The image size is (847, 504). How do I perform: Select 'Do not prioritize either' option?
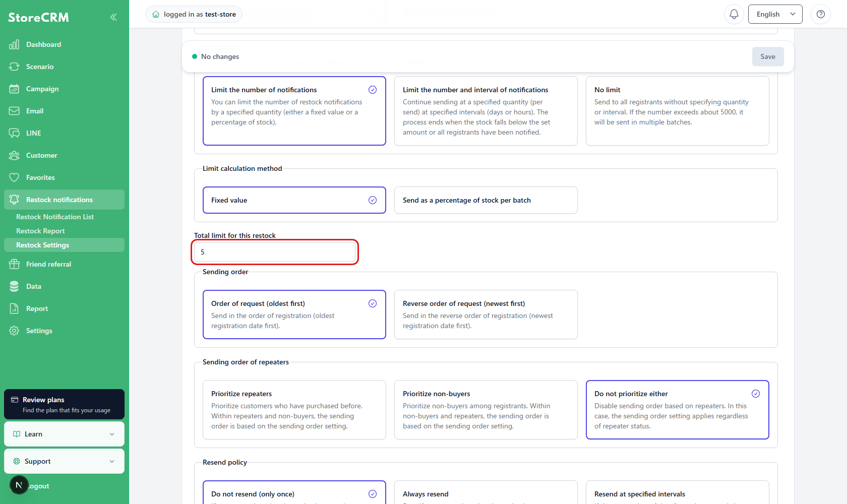pos(678,410)
